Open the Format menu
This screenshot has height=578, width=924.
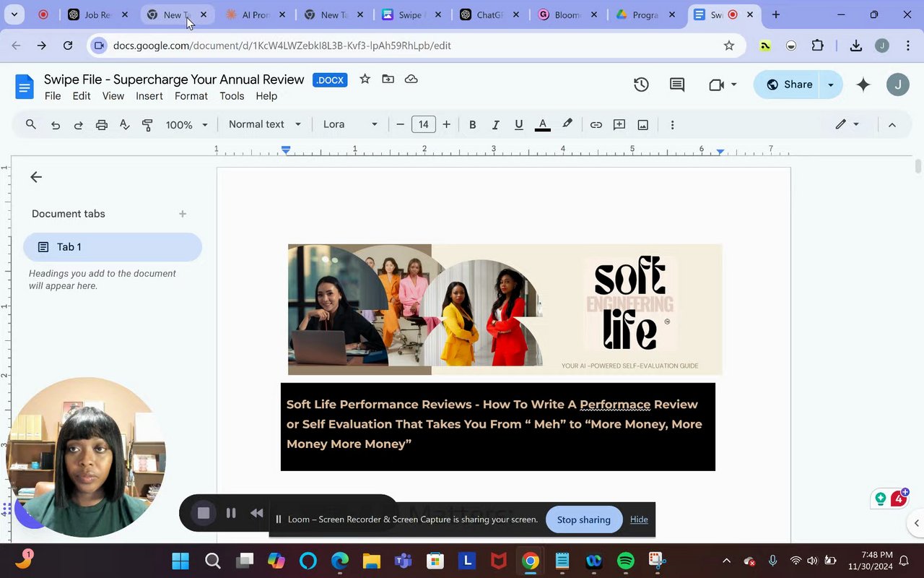191,96
